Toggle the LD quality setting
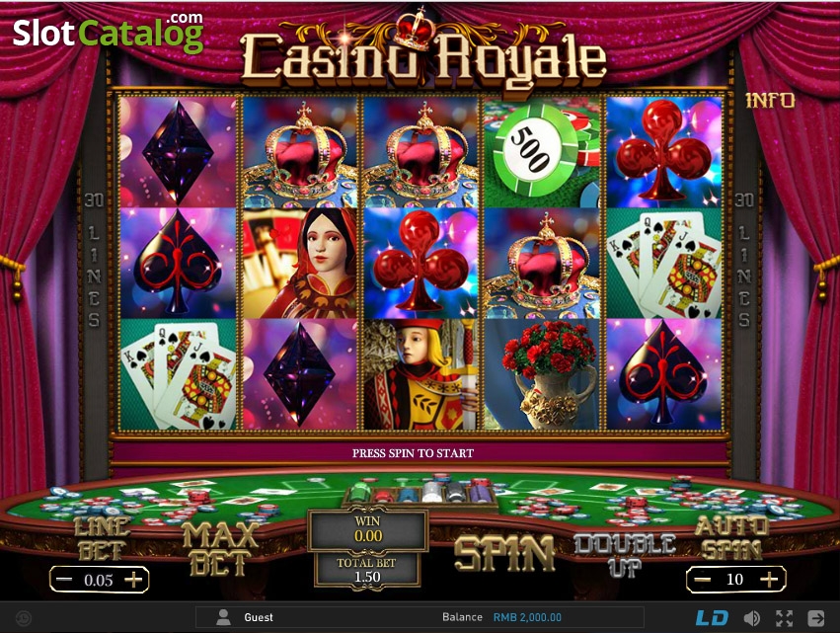The height and width of the screenshot is (633, 840). click(712, 618)
